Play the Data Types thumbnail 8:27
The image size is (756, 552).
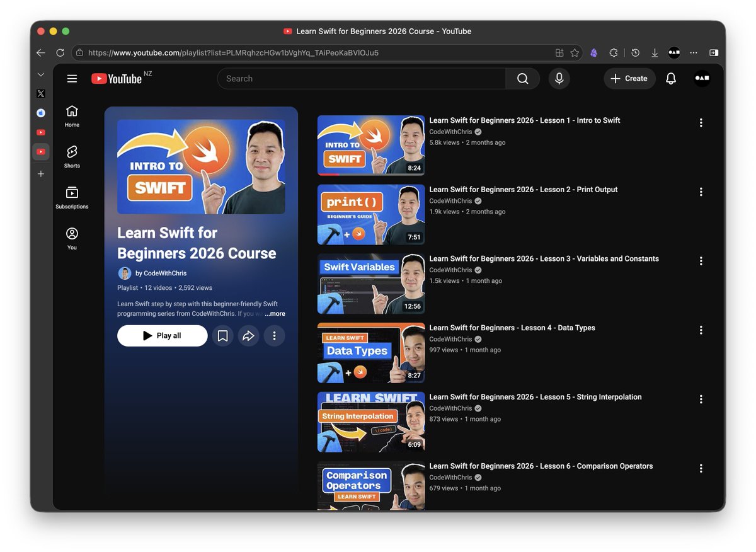point(371,353)
